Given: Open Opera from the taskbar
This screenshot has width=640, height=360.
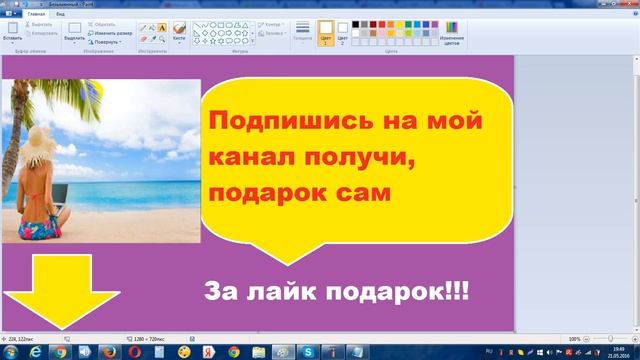Looking at the screenshot, I should 135,352.
